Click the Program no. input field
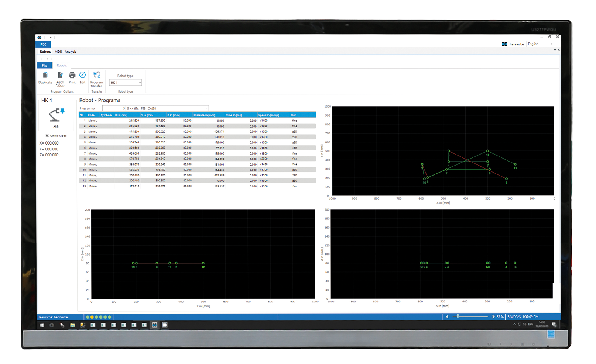Viewport: 596px width, 364px height. [114, 108]
